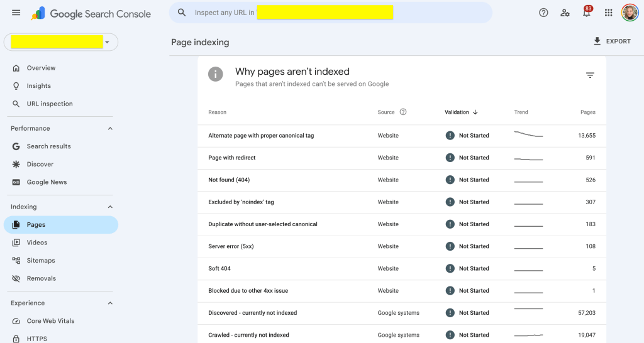Click the Google Search Console logo
This screenshot has height=343, width=644.
tap(91, 14)
